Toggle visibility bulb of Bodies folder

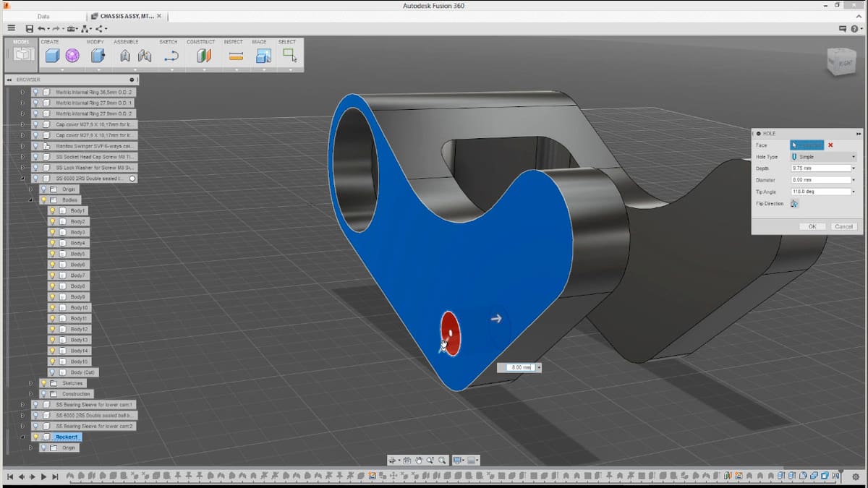(x=43, y=200)
